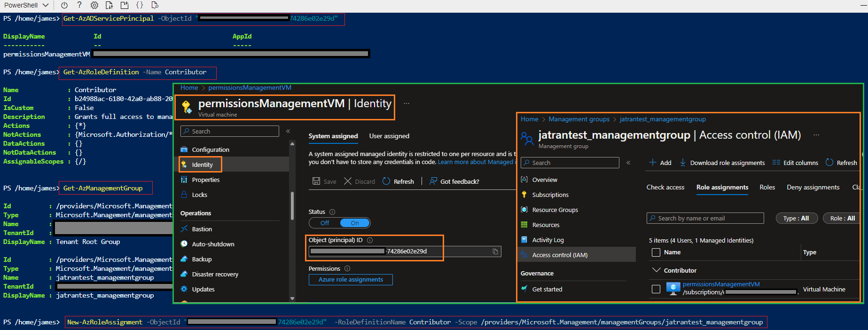Collapse the Contributor role group
This screenshot has width=868, height=330.
coord(657,270)
